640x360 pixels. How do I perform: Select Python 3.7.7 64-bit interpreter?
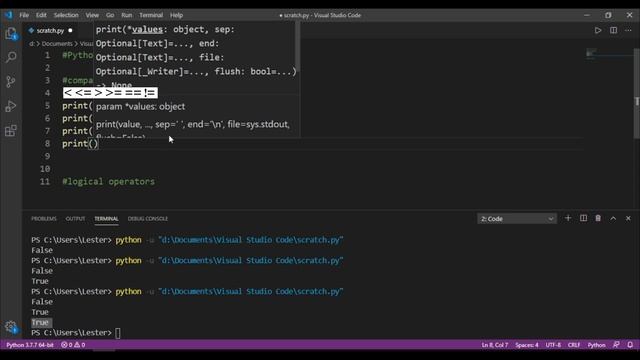tap(30, 345)
